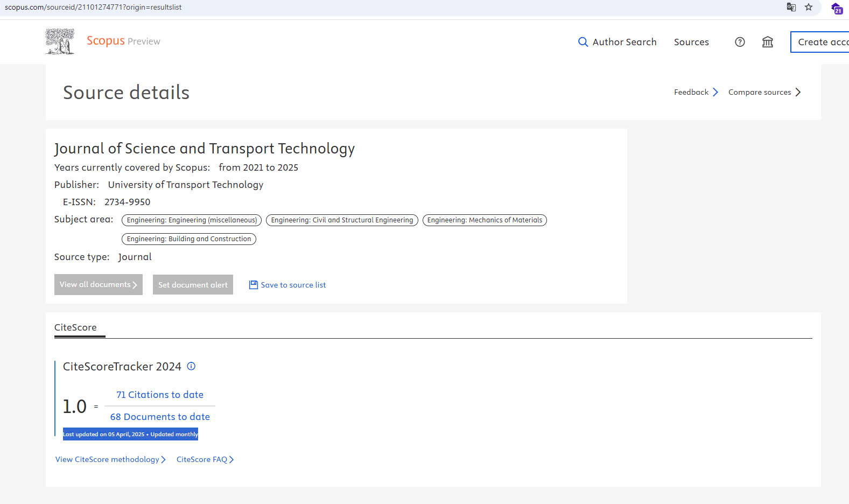
Task: Click Set document alert button
Action: click(193, 285)
